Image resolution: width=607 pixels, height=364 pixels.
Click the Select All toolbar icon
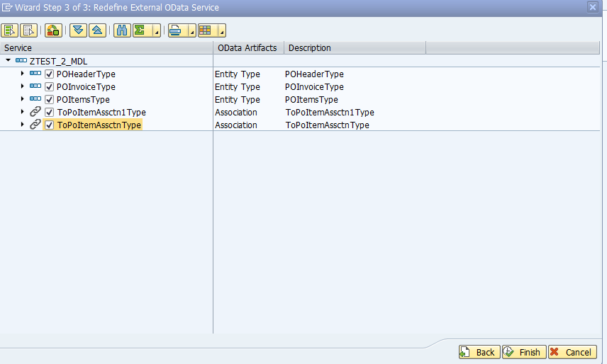(10, 30)
